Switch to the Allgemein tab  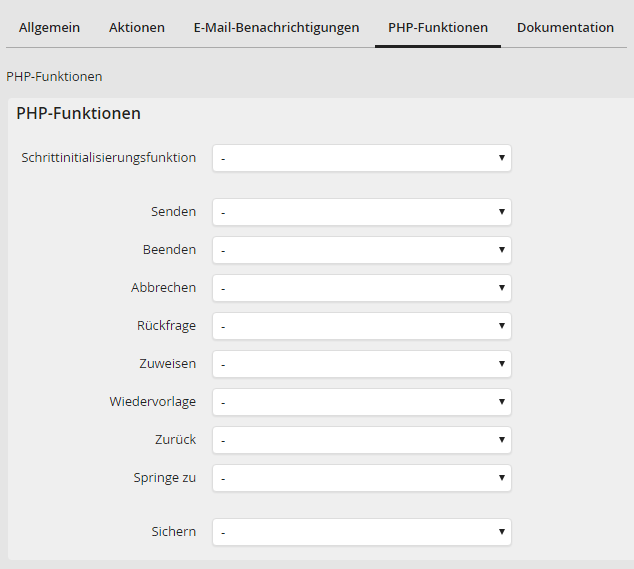click(x=49, y=27)
